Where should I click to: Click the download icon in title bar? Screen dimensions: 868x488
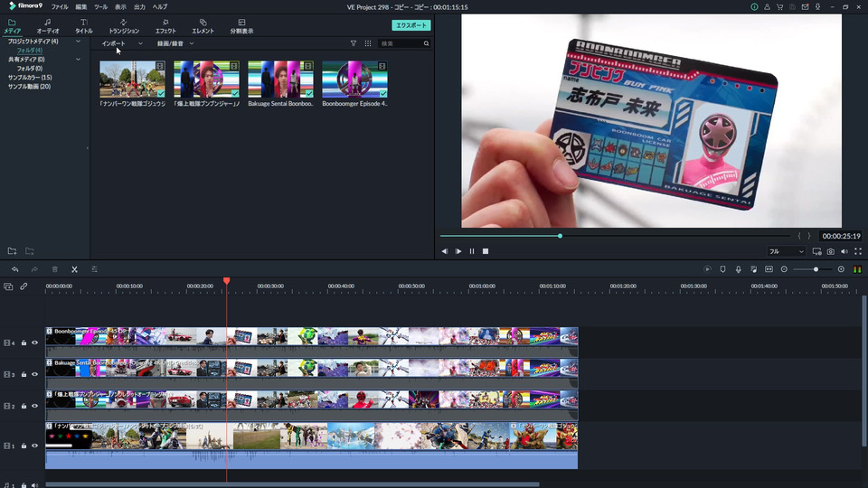pyautogui.click(x=817, y=7)
